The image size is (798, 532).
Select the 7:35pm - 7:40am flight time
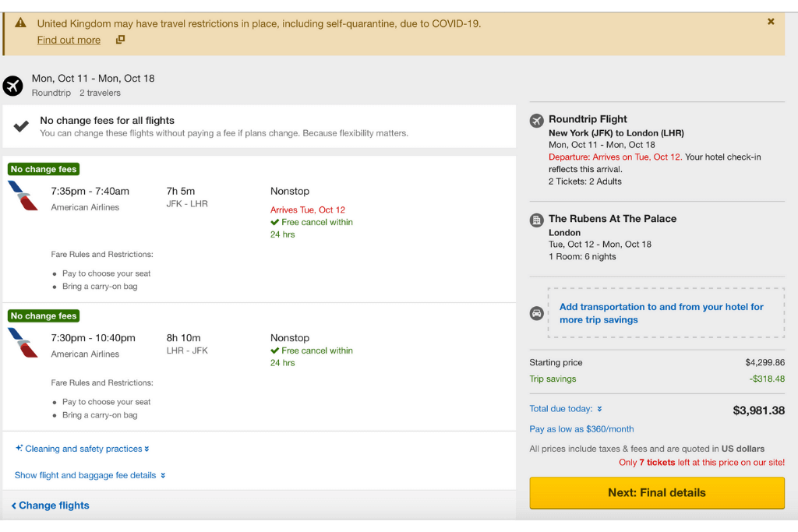pyautogui.click(x=90, y=192)
